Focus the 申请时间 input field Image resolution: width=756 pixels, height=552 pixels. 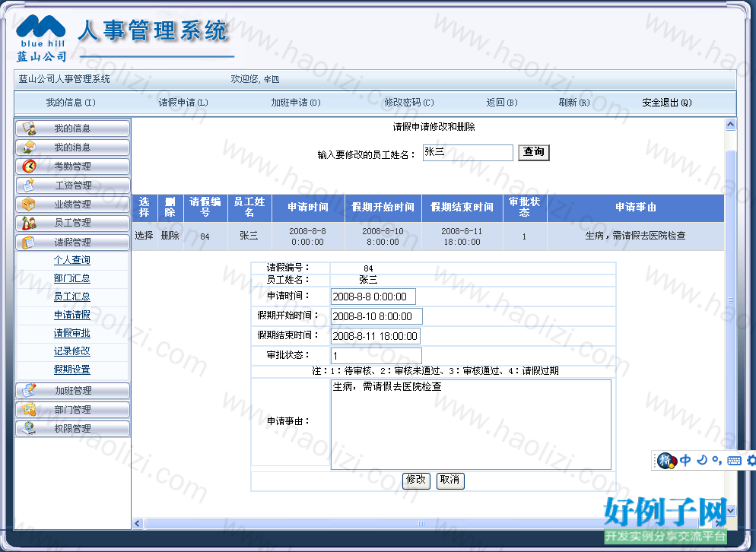click(x=373, y=297)
